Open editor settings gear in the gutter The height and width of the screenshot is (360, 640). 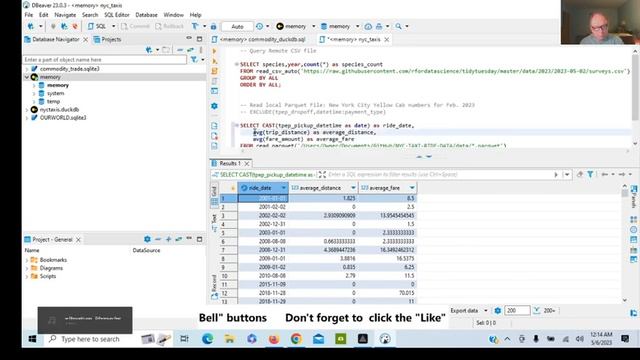click(x=214, y=106)
